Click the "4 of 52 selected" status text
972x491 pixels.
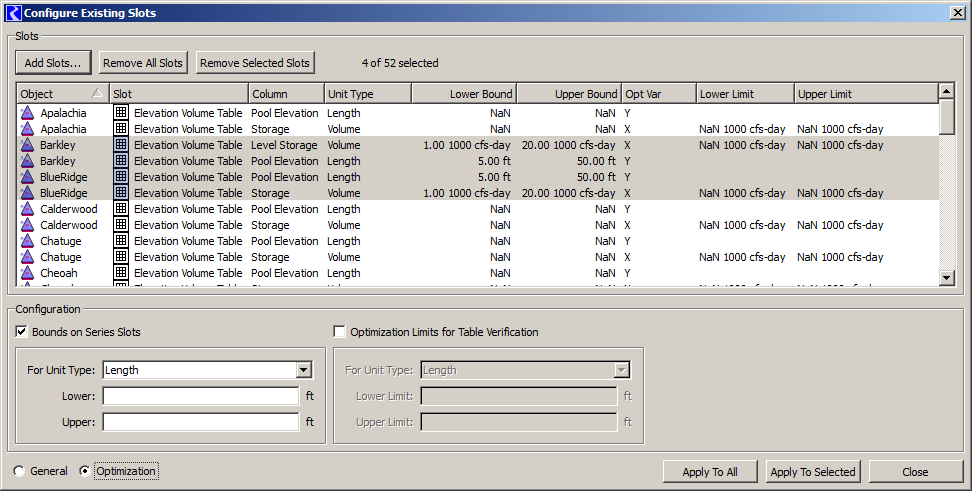(400, 63)
